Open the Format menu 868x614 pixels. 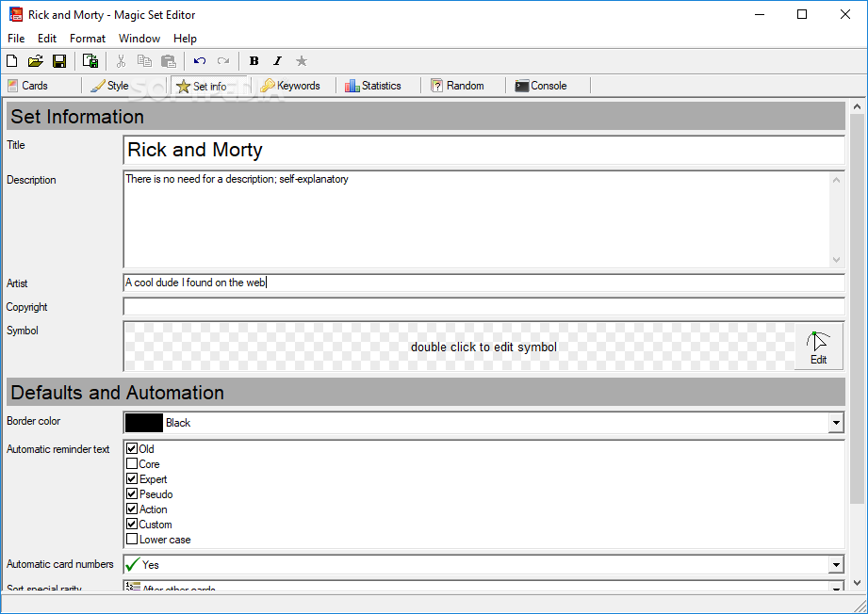pyautogui.click(x=88, y=39)
